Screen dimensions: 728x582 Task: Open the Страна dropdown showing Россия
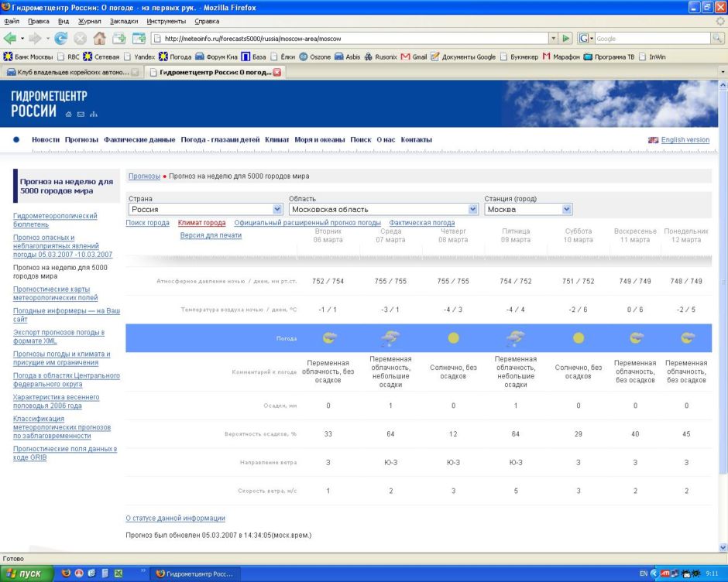[278, 209]
